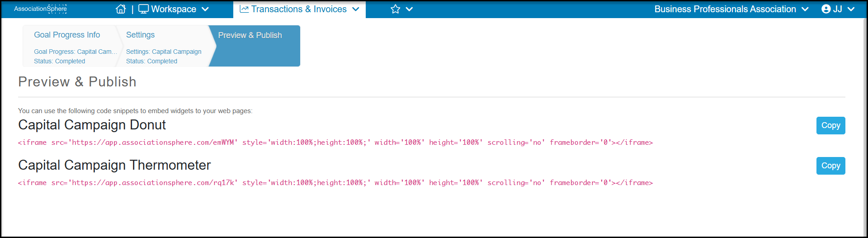Click the Workspace monitor icon
Screen dimensions: 868x238
coord(143,9)
